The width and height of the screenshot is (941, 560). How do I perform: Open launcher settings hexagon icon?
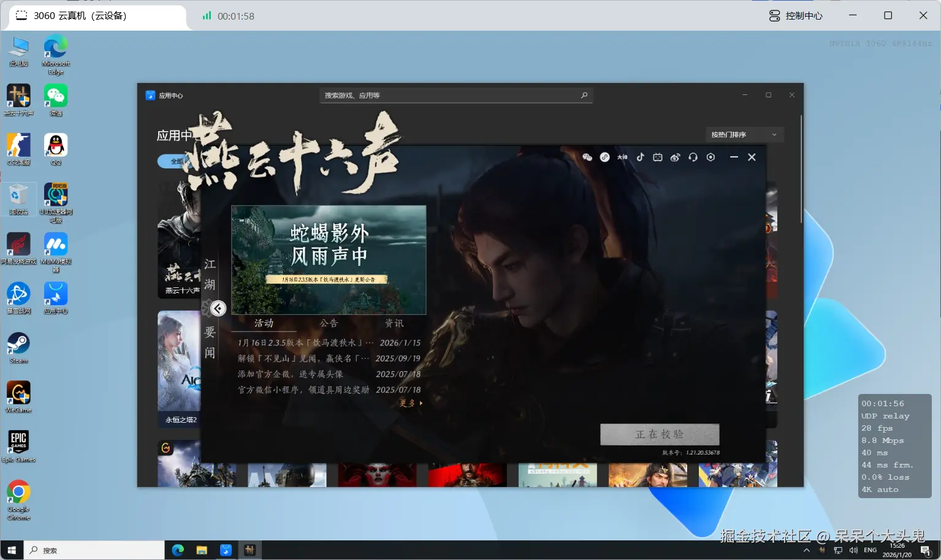coord(711,157)
